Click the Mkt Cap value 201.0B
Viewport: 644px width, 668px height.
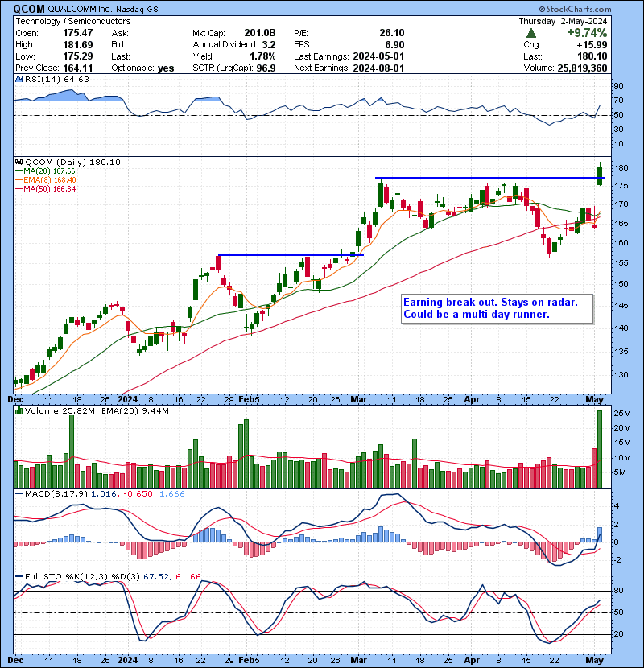point(260,33)
